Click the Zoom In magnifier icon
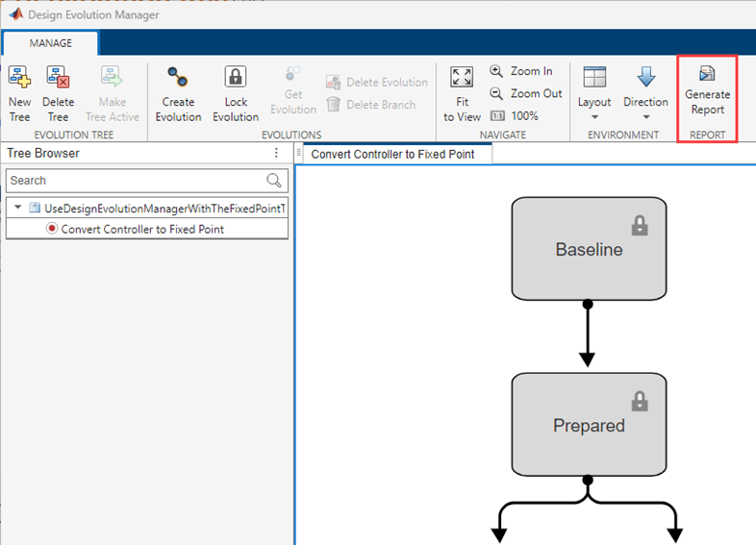756x545 pixels. 496,71
